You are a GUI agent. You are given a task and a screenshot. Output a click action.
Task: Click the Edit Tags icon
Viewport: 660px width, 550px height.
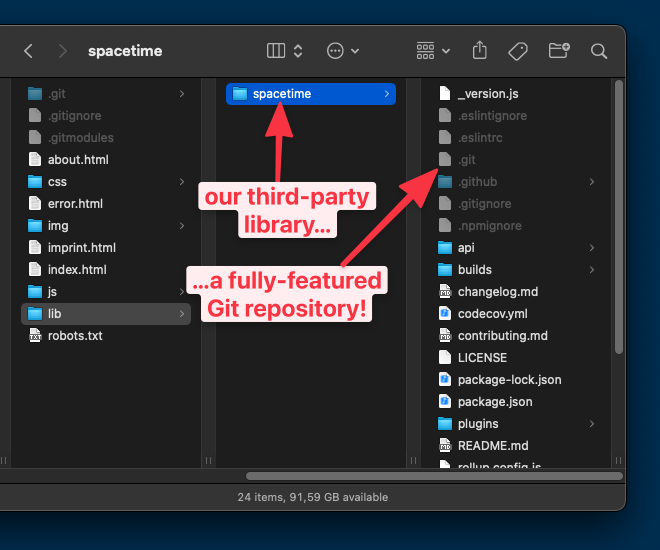(518, 51)
